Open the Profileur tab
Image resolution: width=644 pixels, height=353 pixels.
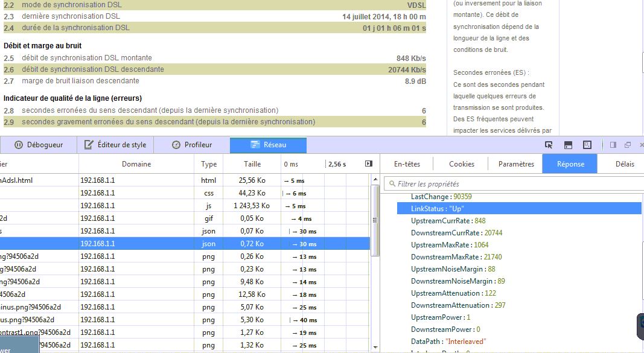coord(192,145)
